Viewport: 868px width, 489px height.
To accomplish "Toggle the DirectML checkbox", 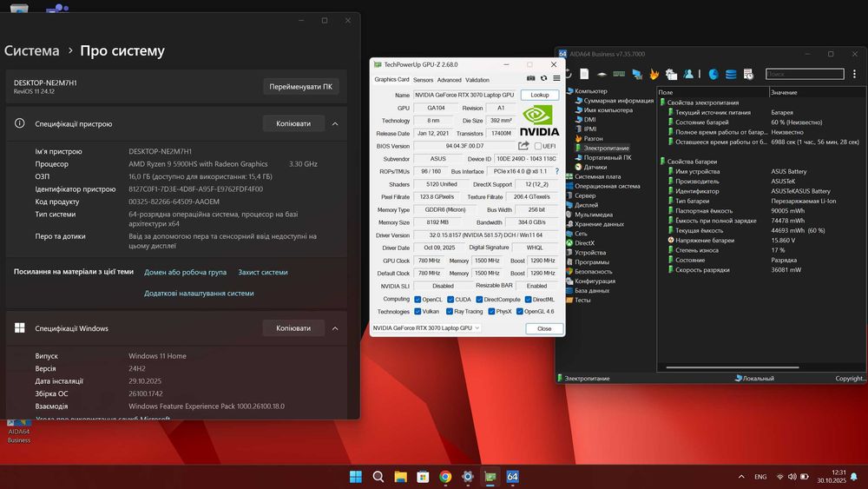I will click(x=528, y=300).
